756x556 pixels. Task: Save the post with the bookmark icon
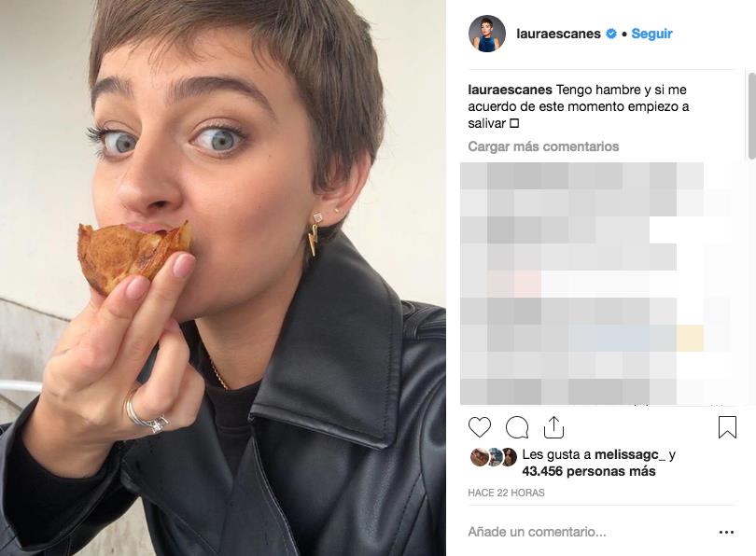point(727,427)
